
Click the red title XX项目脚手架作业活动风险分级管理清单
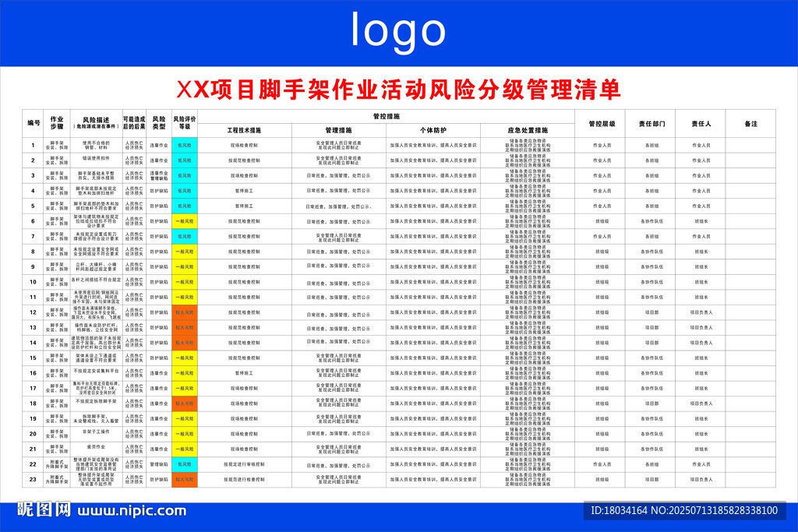tap(399, 89)
